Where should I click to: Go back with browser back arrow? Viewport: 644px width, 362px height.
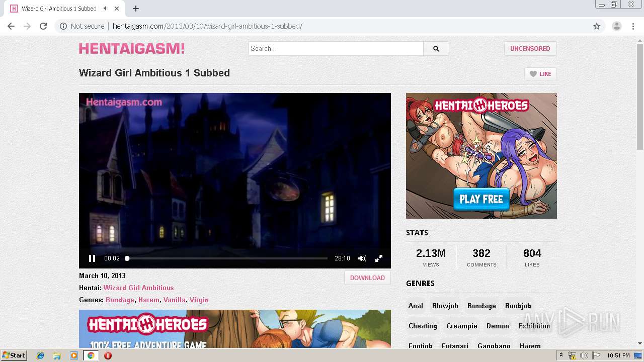11,26
